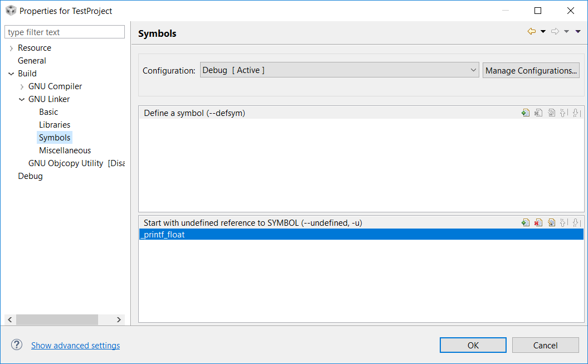Edit the selected undefined symbol entry

pos(551,223)
